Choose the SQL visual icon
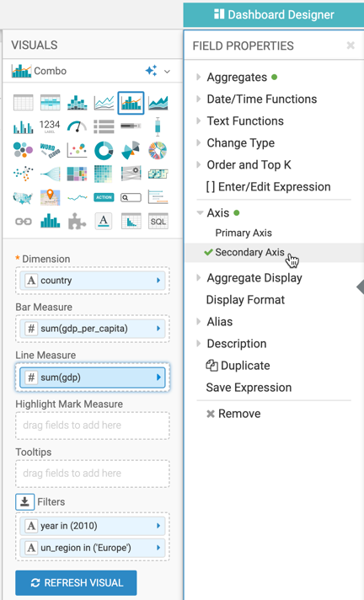This screenshot has width=364, height=600. (158, 221)
